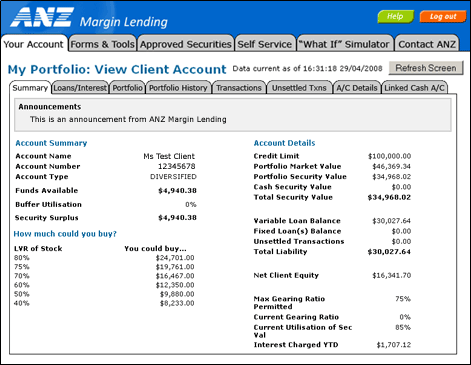Click the Refresh Screen button
This screenshot has height=365, width=471.
pyautogui.click(x=426, y=68)
